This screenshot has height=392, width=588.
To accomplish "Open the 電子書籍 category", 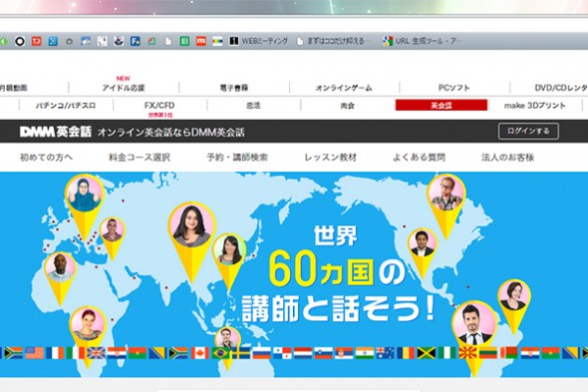I will [x=234, y=88].
